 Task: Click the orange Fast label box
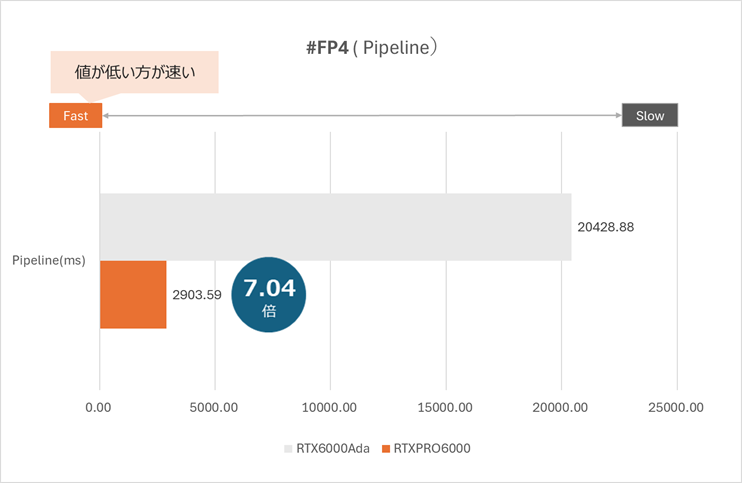tap(76, 116)
